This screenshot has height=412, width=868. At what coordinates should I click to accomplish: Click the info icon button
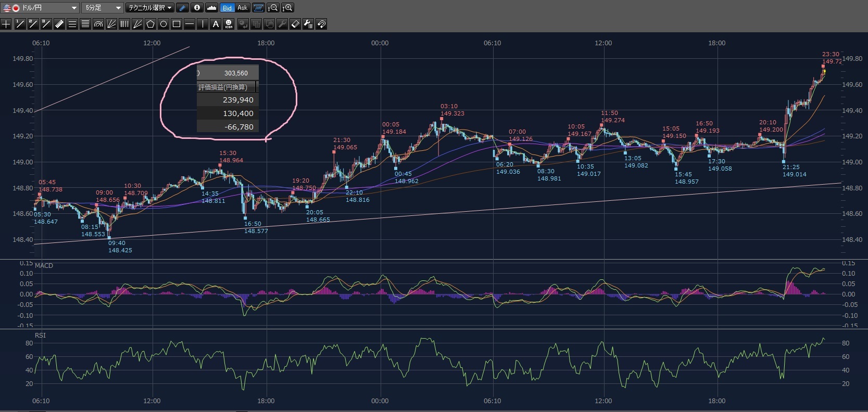click(x=197, y=8)
